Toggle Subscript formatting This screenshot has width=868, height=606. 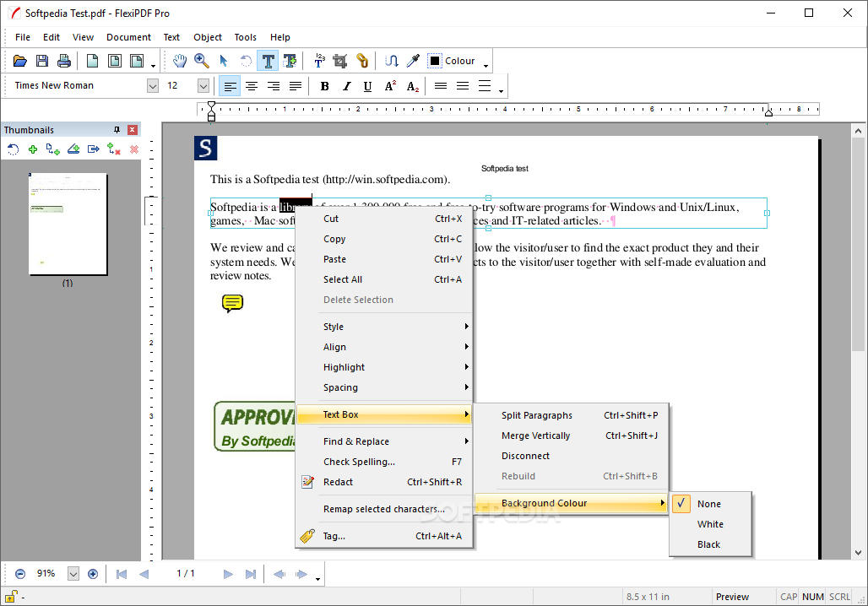tap(412, 86)
